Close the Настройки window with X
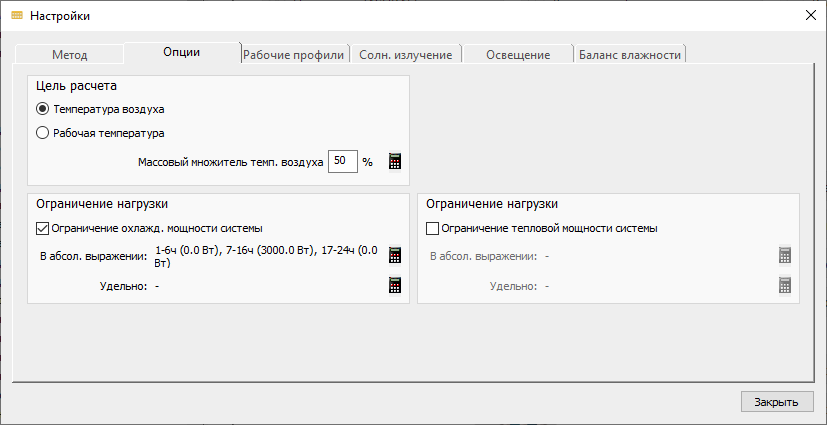 pyautogui.click(x=811, y=15)
